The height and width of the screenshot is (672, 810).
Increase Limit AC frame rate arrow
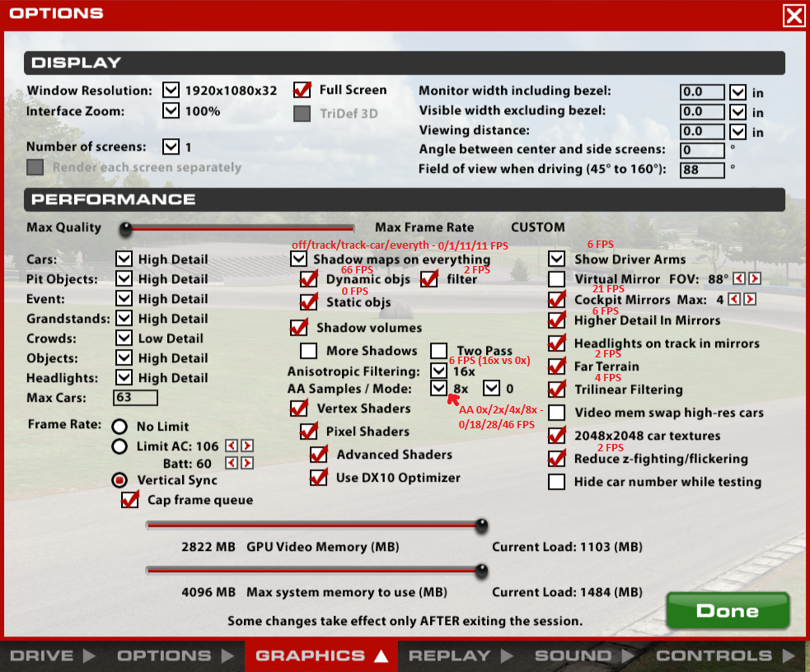coord(246,446)
